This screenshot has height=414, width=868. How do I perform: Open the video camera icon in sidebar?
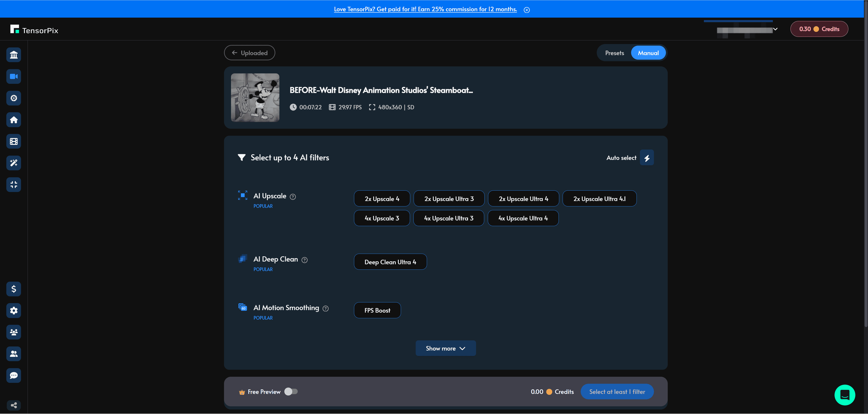[14, 76]
